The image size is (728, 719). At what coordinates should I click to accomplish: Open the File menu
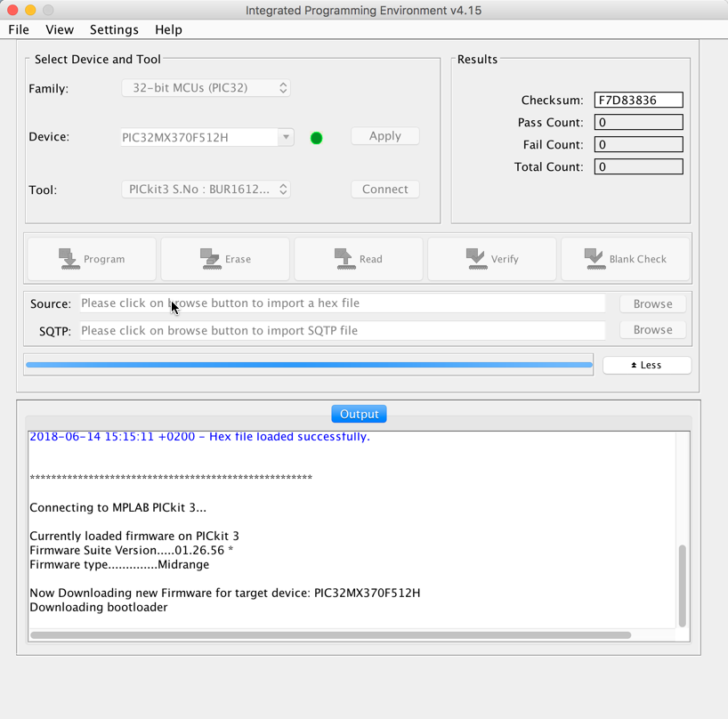[19, 29]
